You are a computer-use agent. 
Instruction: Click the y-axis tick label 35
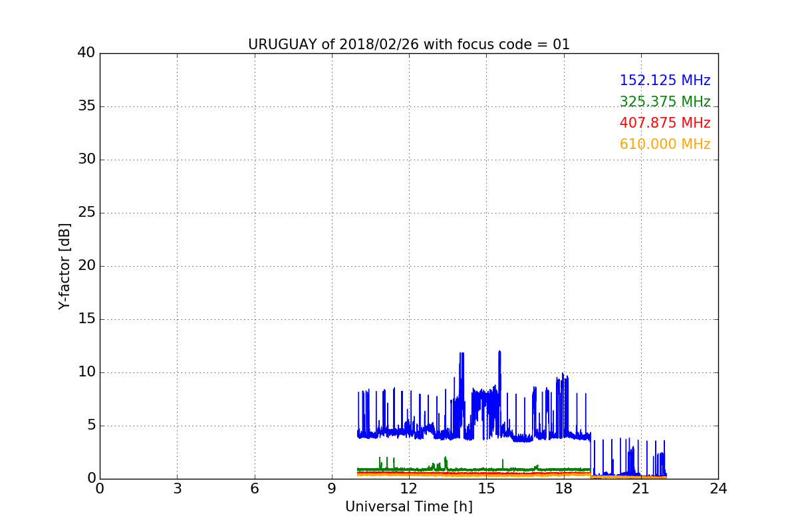click(86, 106)
